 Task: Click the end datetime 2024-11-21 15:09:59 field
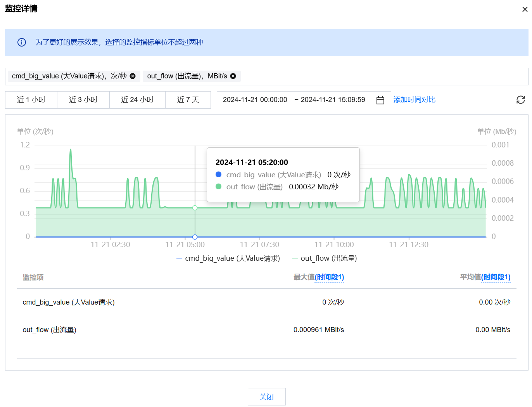coord(333,100)
